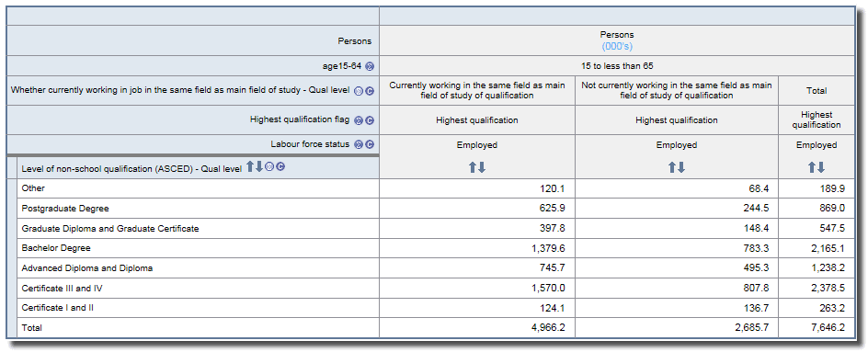The image size is (868, 352).
Task: Click 'Highest qualification flag' field label
Action: click(x=300, y=119)
